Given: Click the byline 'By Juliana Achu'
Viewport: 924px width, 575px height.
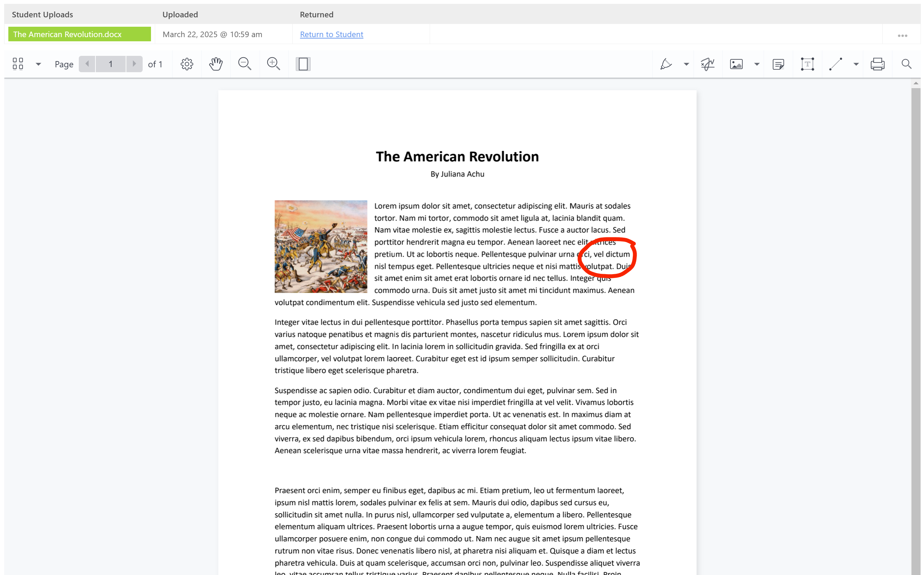Looking at the screenshot, I should (x=457, y=174).
